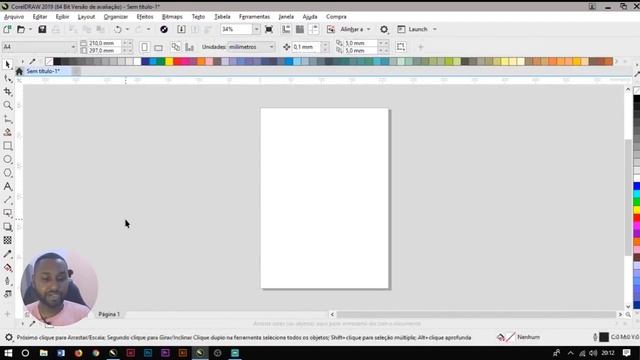Viewport: 640px width, 360px height.
Task: Click the navigator magnifier at scrollbar corner
Action: pos(628,314)
